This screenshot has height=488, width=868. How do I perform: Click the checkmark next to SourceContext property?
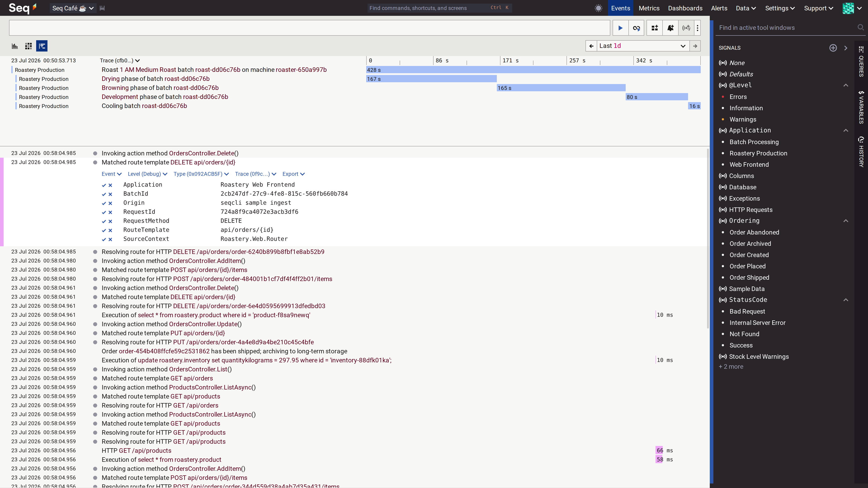point(104,239)
